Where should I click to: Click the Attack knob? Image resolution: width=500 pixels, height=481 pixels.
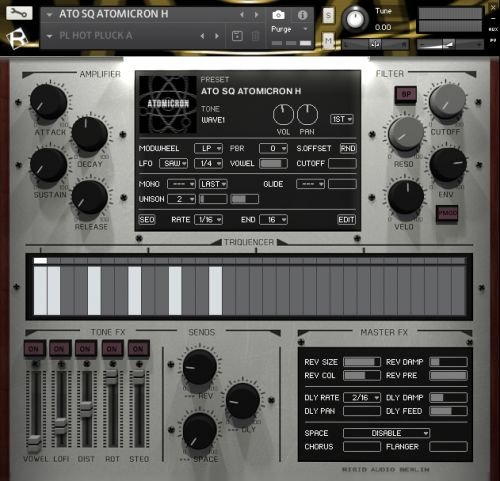point(49,102)
